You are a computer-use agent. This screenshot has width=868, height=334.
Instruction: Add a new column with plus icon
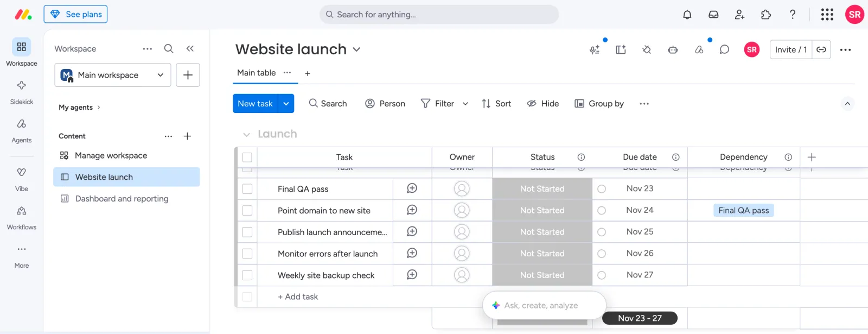tap(812, 157)
